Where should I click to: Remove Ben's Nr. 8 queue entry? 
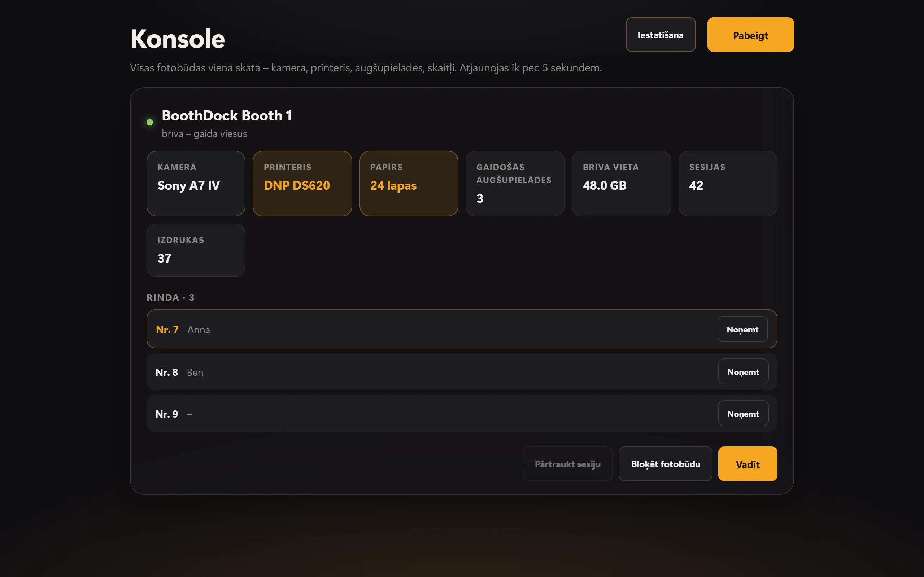click(743, 372)
